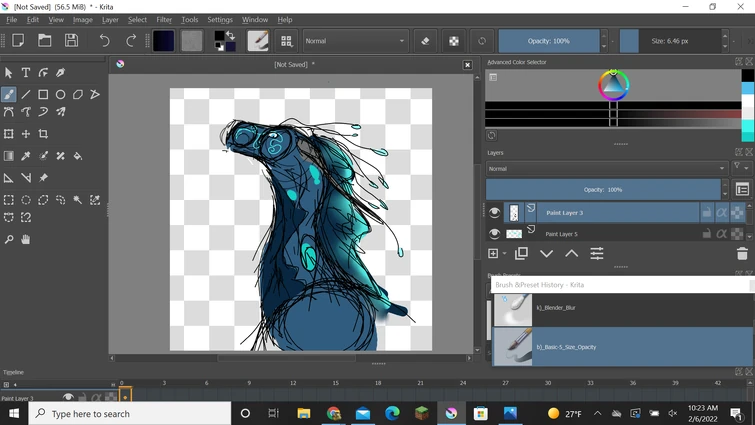Toggle visibility of Paint Layer 5

(494, 234)
